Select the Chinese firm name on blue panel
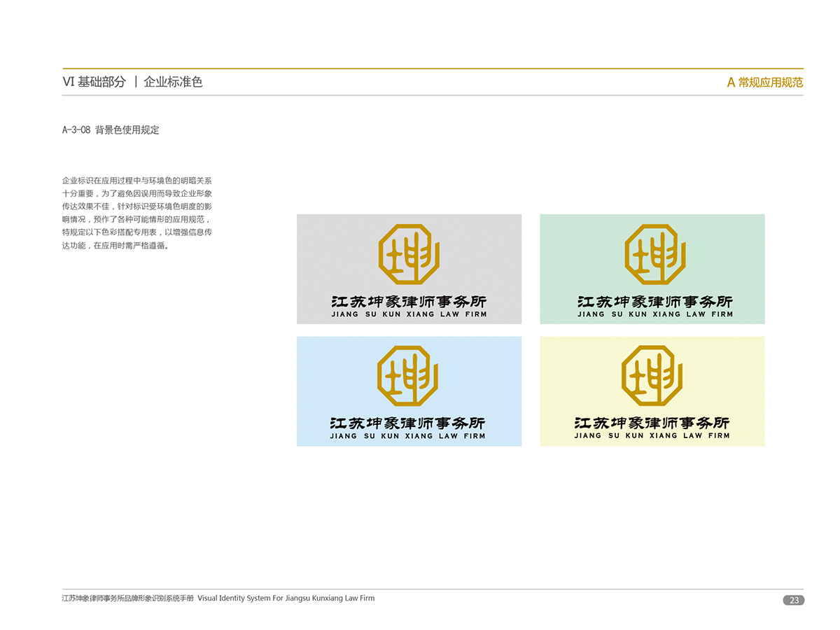840x630 pixels. 407,423
